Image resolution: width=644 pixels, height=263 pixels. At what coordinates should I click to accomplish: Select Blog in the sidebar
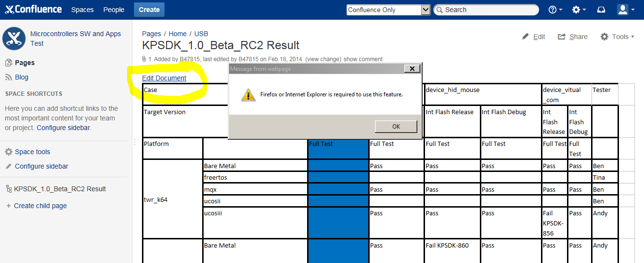point(22,77)
